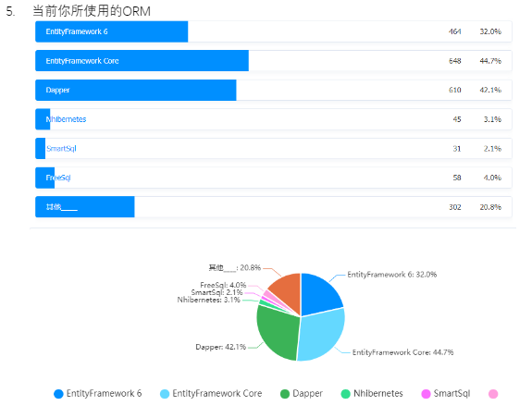This screenshot has width=532, height=418.
Task: Click the EntityFramework 6 bar
Action: [x=111, y=31]
